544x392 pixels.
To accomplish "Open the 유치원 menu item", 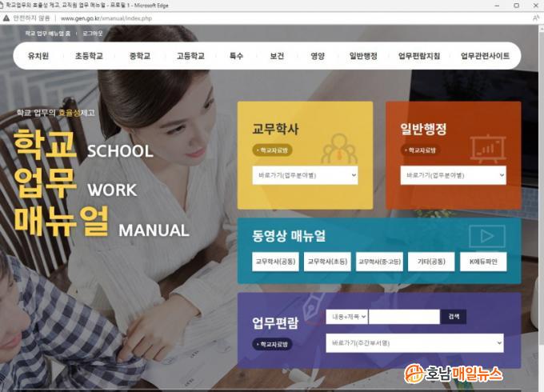I will (38, 56).
